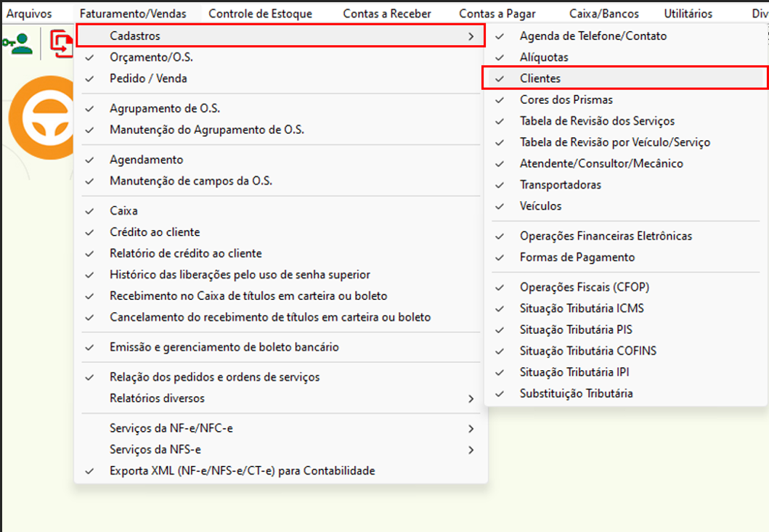Viewport: 769px width, 532px height.
Task: Expand the Relatórios diversos submenu
Action: point(280,398)
